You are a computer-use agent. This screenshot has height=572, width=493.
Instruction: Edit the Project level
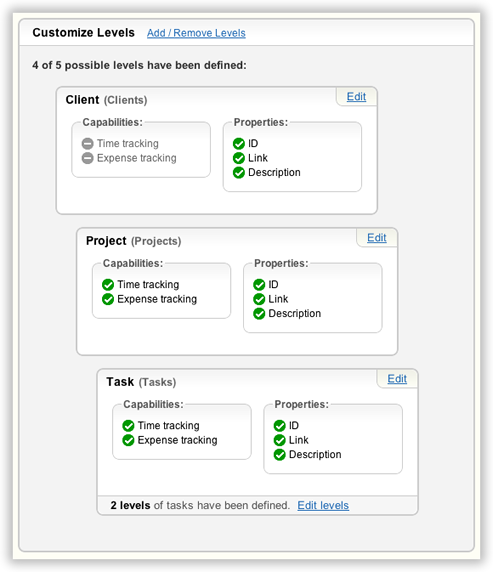pos(377,238)
